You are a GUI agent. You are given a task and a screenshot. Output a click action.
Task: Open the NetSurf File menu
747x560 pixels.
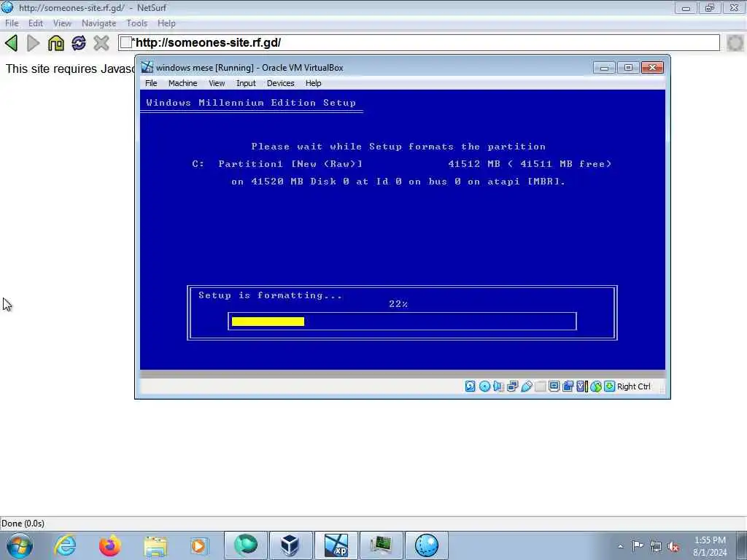pyautogui.click(x=12, y=23)
